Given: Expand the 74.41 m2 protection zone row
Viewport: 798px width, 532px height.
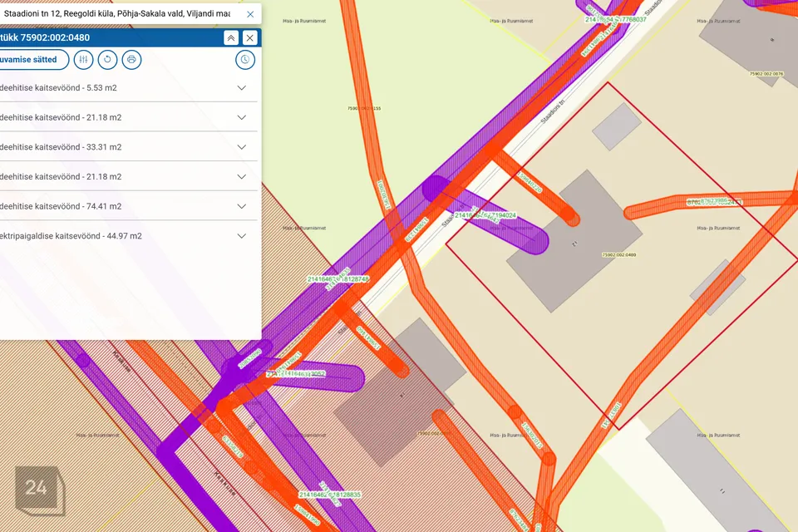Looking at the screenshot, I should point(242,206).
